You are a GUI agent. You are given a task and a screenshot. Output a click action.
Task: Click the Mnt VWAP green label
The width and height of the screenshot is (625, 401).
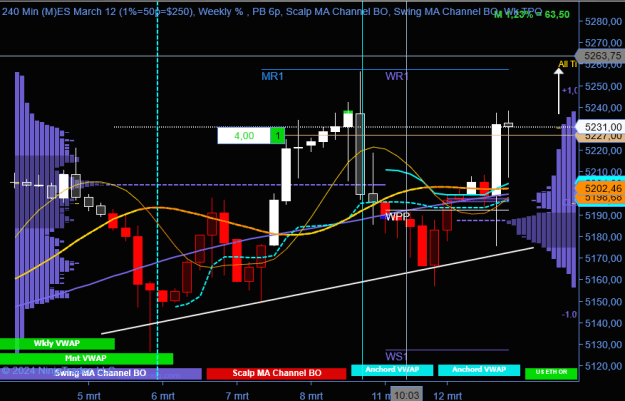[86, 358]
